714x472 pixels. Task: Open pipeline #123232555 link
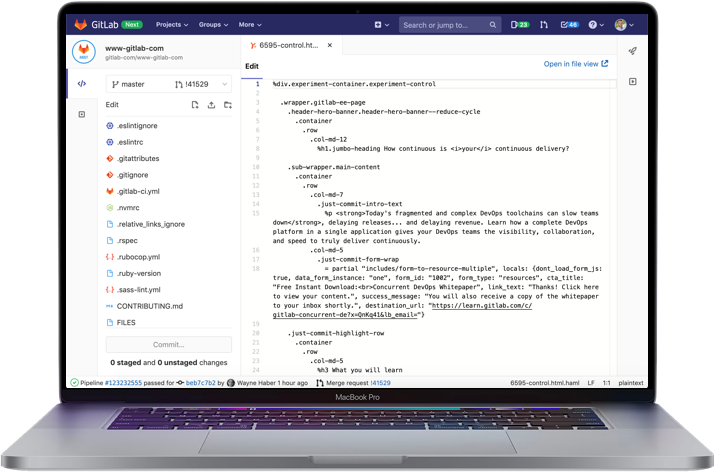[x=123, y=383]
